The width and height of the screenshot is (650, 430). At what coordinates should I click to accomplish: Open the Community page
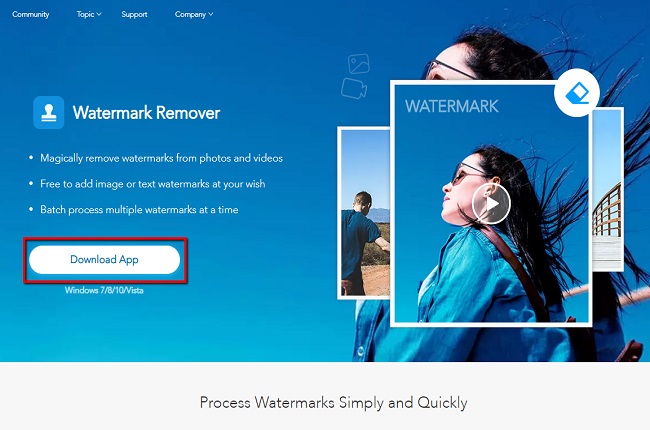pos(31,14)
